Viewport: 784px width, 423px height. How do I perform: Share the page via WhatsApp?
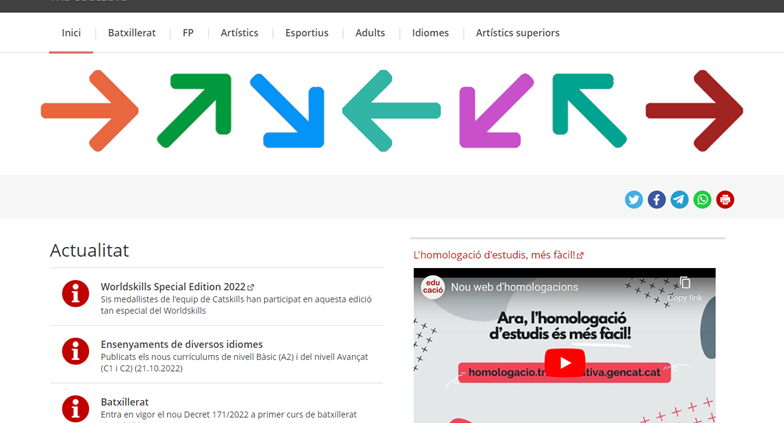(702, 200)
